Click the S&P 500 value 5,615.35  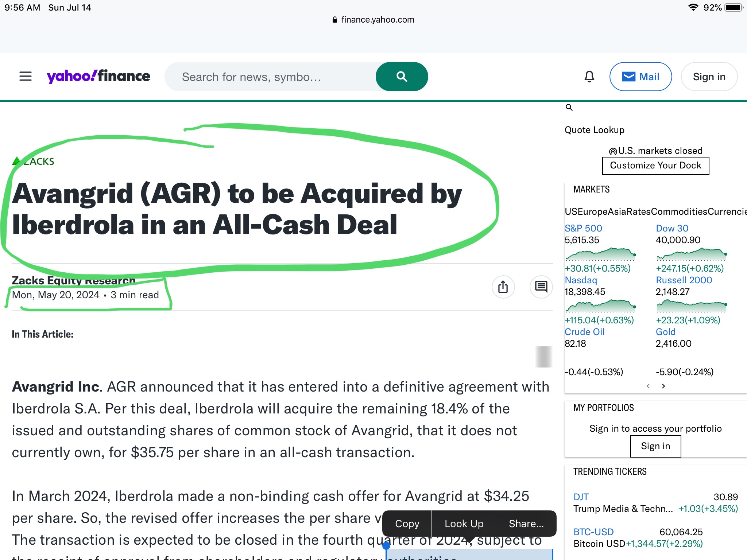tap(582, 240)
